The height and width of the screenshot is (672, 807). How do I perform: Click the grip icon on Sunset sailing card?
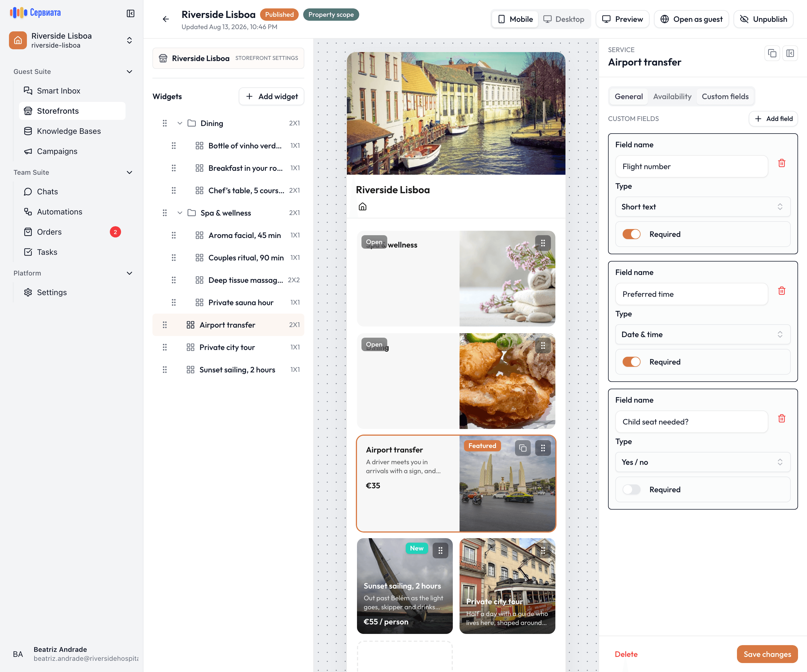point(440,550)
